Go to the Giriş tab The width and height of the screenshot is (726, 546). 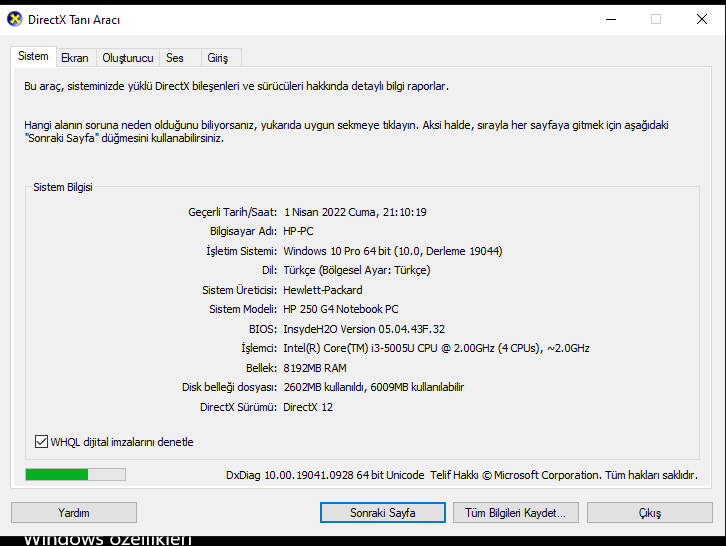tap(221, 58)
